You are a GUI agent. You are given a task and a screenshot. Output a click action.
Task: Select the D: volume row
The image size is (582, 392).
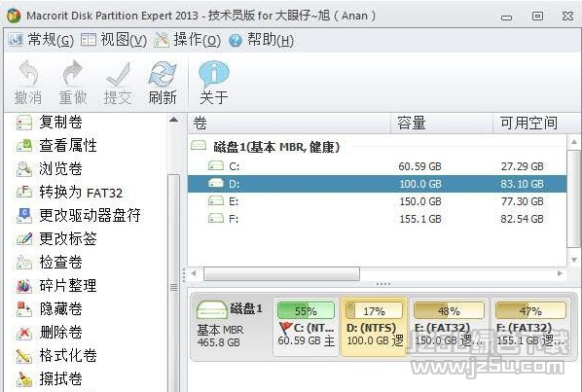tap(378, 184)
